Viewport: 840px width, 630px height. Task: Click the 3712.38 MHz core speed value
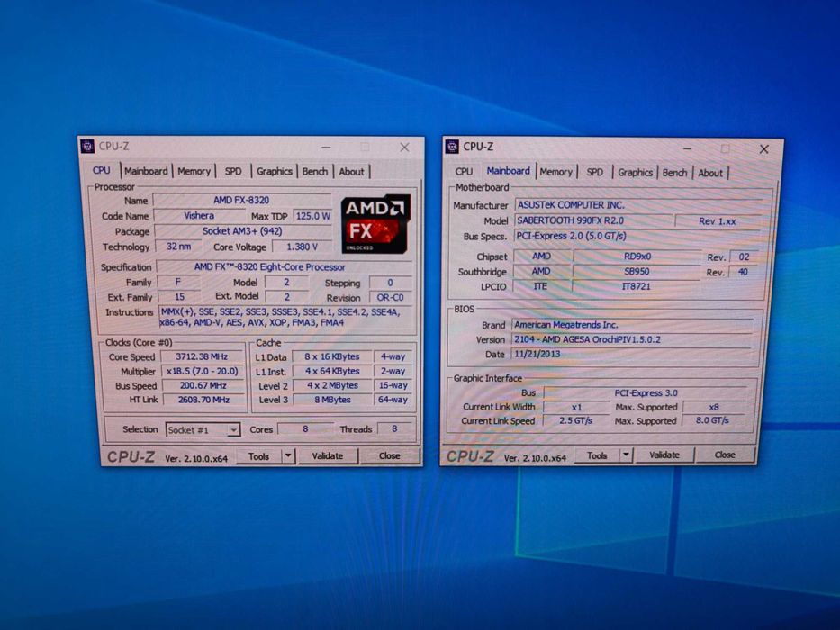click(202, 356)
